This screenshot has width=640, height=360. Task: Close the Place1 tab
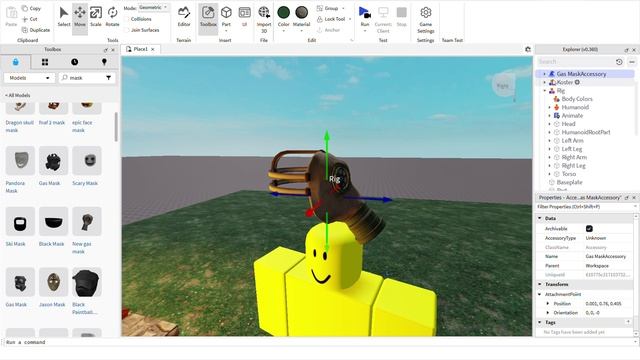(153, 49)
